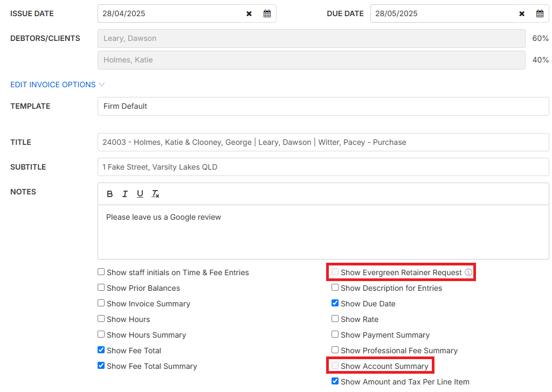Toggle underline formatting in Notes
This screenshot has width=552, height=392.
pyautogui.click(x=140, y=194)
